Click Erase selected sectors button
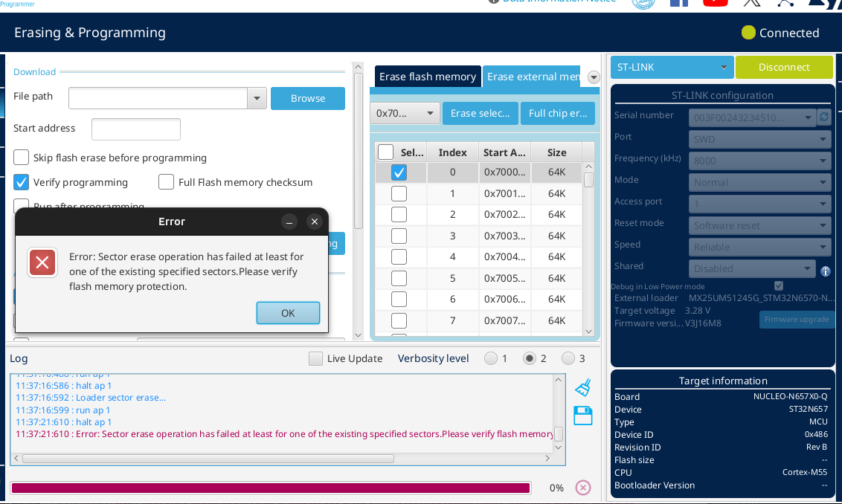Image resolution: width=842 pixels, height=504 pixels. (x=480, y=113)
